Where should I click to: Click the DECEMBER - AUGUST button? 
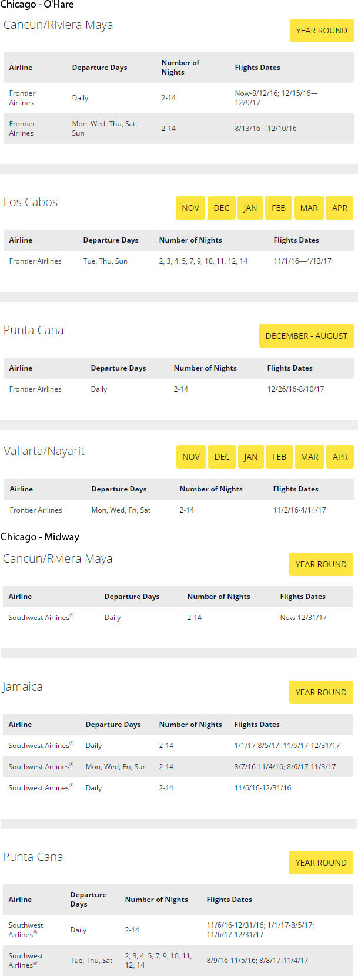click(x=306, y=336)
